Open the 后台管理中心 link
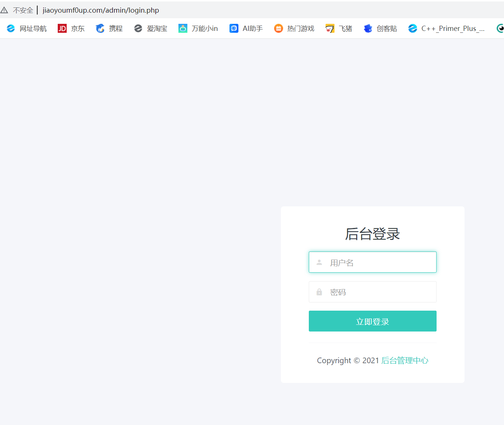Viewport: 504px width, 425px height. click(x=405, y=360)
